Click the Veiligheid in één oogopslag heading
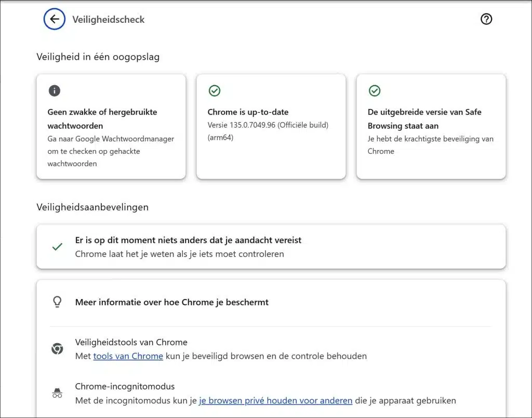The image size is (532, 418). (98, 57)
